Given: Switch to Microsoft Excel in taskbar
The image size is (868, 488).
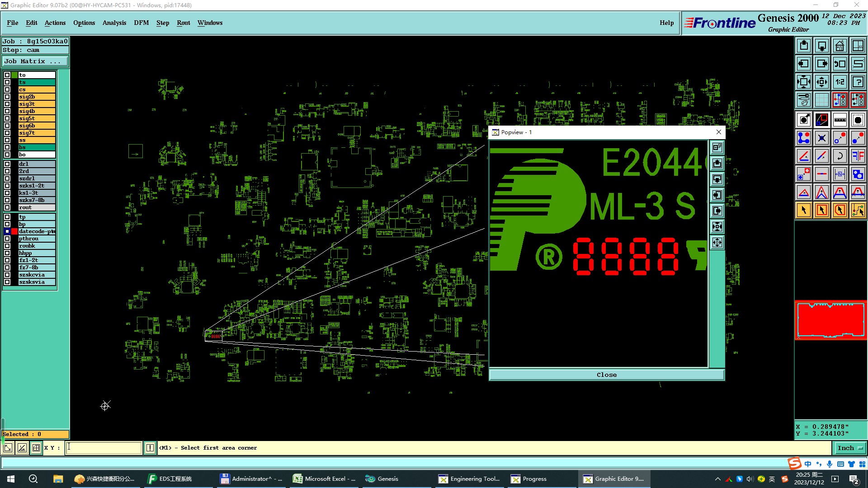Looking at the screenshot, I should (x=324, y=479).
